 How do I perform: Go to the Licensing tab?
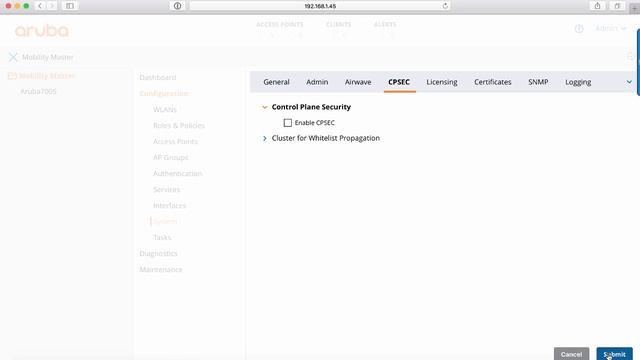pos(442,82)
